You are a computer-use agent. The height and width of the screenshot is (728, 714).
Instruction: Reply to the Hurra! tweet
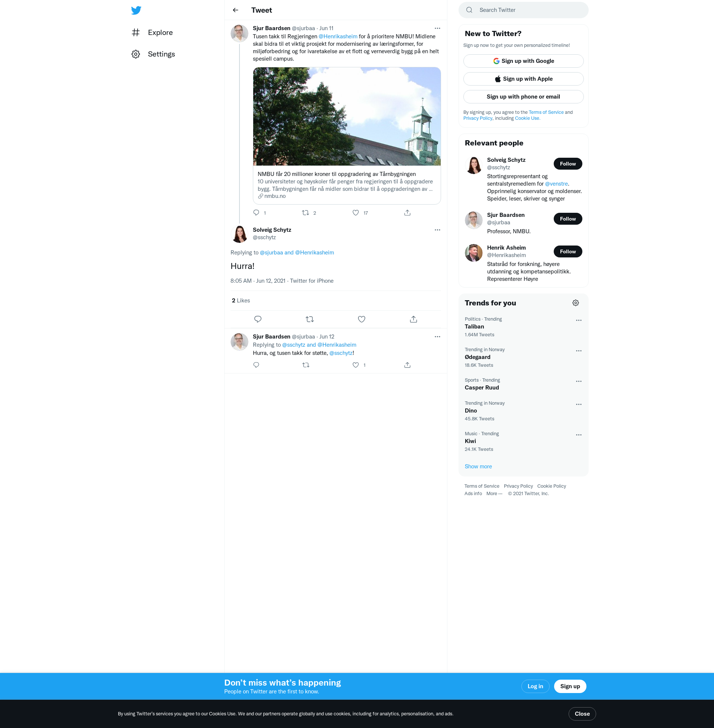click(258, 319)
